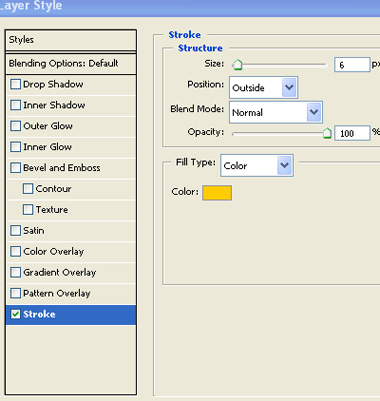Click the Opacity value input field

[x=352, y=133]
